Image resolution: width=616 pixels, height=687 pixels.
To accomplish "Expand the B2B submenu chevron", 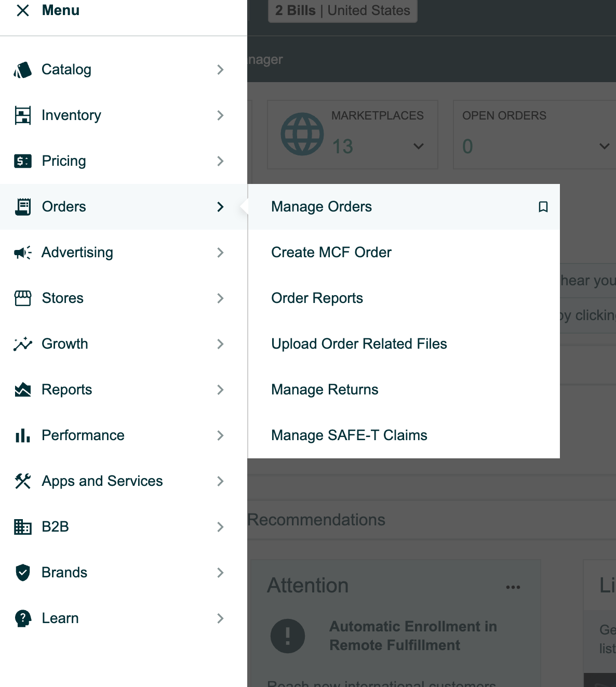I will (220, 527).
